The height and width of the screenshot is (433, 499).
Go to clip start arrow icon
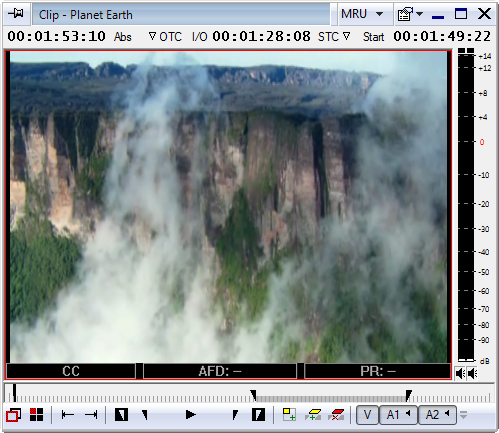coord(68,415)
